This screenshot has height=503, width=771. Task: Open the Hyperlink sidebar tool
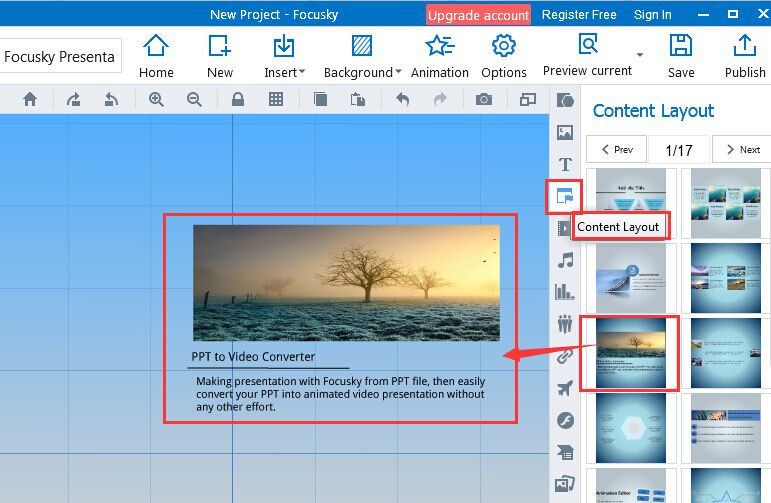565,356
